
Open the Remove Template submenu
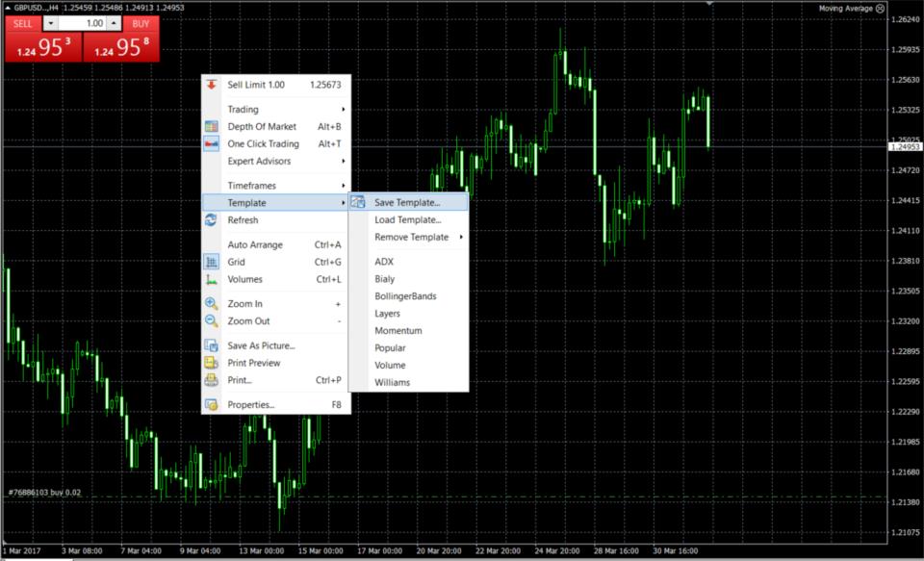pyautogui.click(x=413, y=237)
